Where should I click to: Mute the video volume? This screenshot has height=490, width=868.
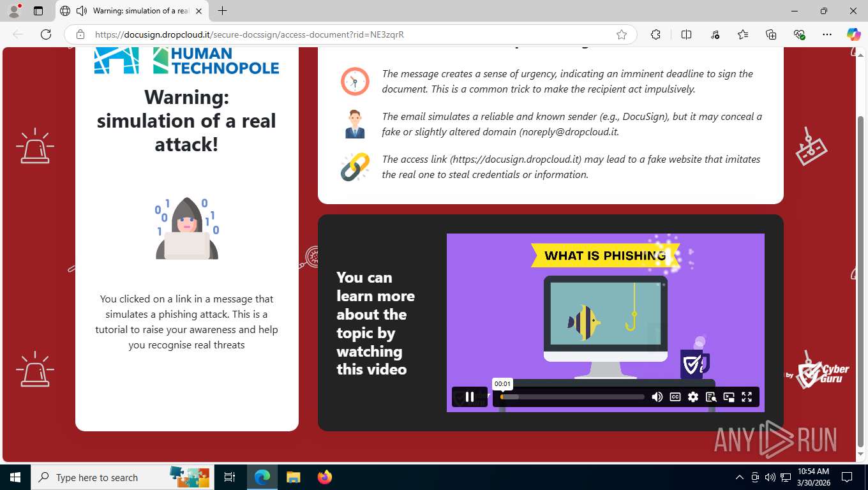pos(657,397)
